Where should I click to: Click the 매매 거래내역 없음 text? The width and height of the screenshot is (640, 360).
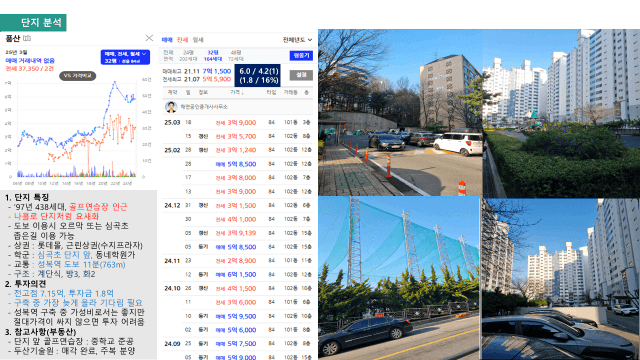(30, 60)
